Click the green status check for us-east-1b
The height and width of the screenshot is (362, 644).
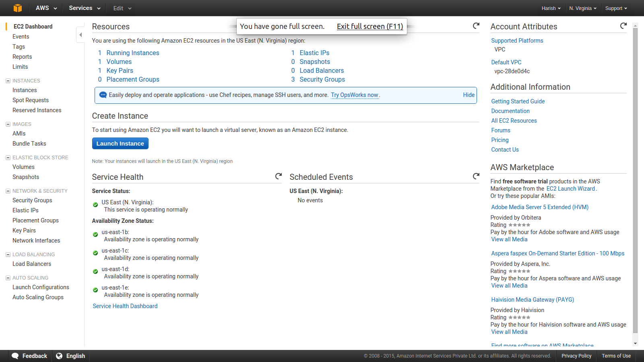[95, 234]
